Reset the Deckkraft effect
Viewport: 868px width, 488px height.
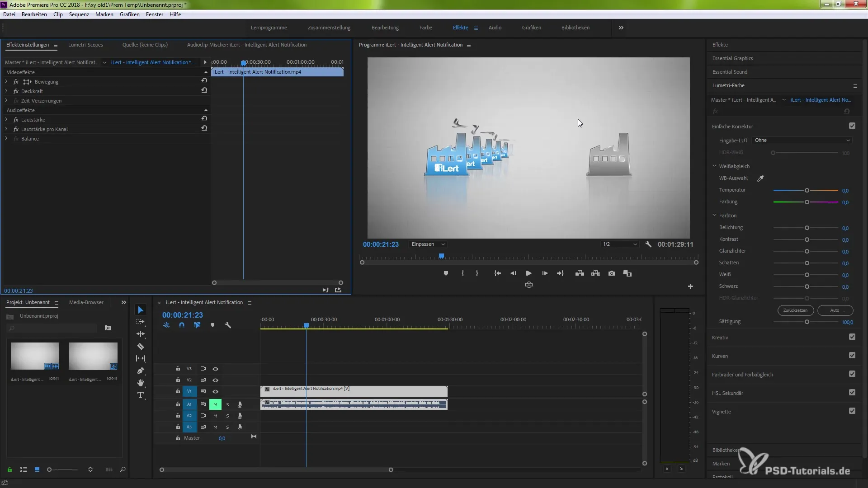204,90
